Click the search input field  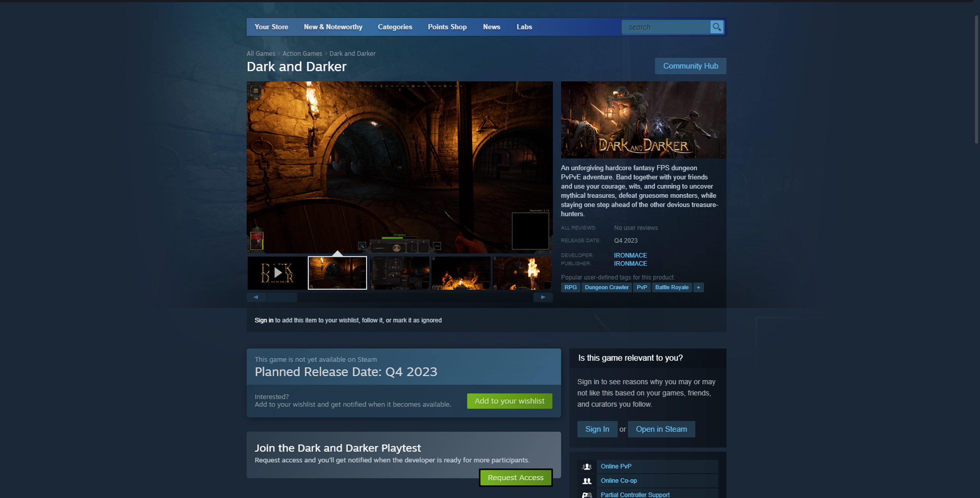pos(666,26)
